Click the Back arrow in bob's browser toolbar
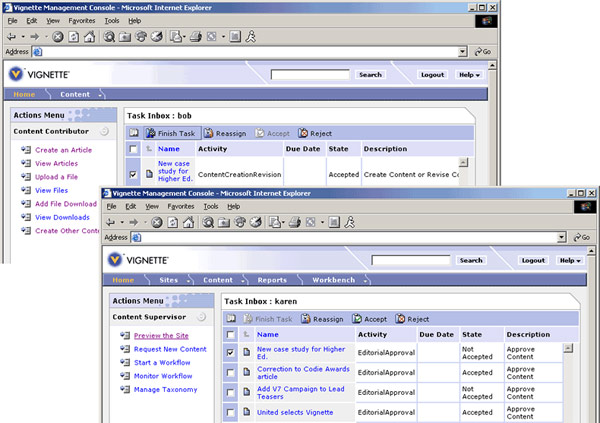Viewport: 600px width, 423px height. coord(11,37)
